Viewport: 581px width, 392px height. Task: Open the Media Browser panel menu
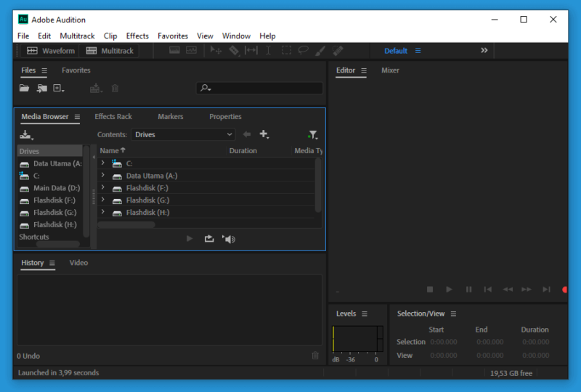click(x=77, y=117)
